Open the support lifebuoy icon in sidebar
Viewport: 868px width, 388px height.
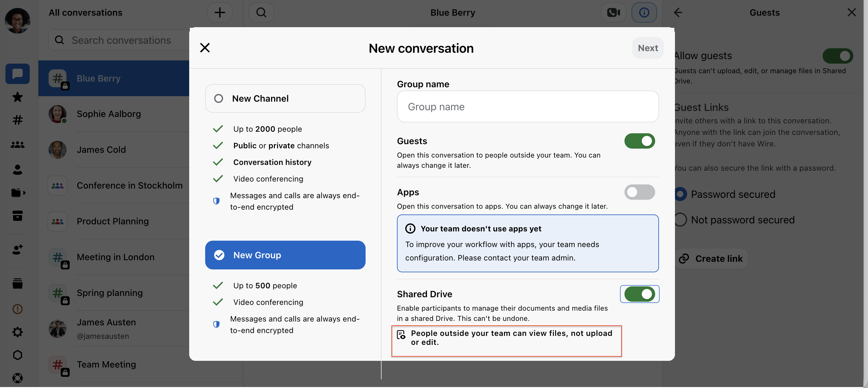tap(17, 378)
